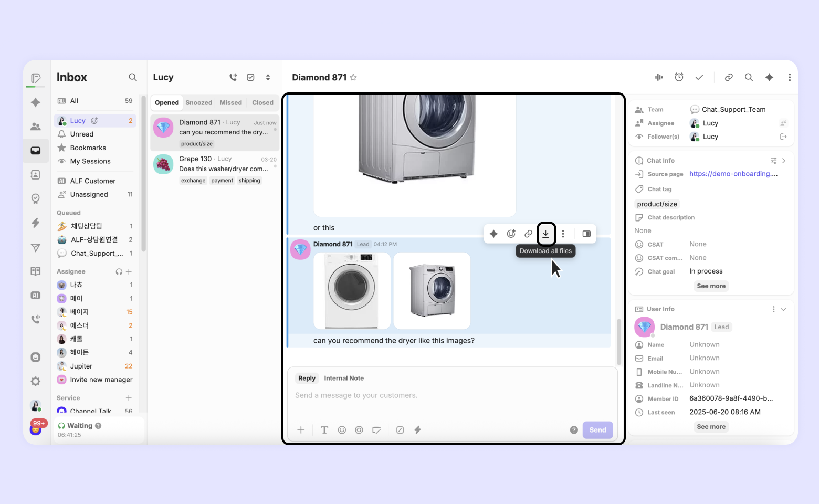Viewport: 819px width, 504px height.
Task: Open Chat Info filter settings icon
Action: point(773,161)
